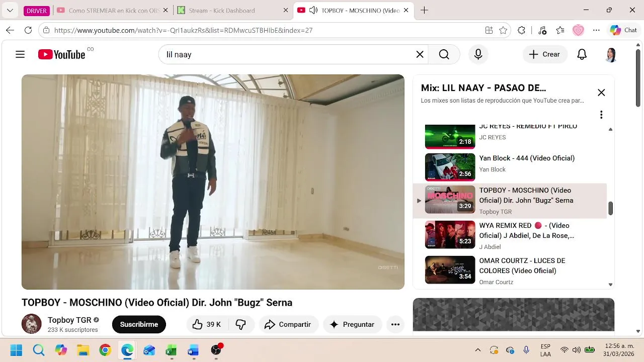Open the YouTube hamburger guide menu
644x362 pixels.
[x=20, y=54]
